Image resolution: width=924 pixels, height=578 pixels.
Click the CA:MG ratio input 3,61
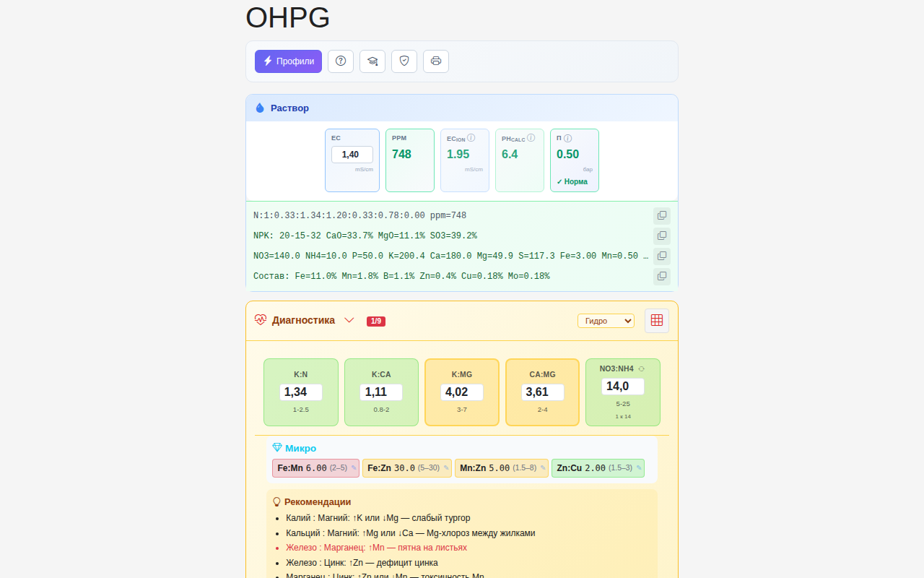click(x=543, y=392)
